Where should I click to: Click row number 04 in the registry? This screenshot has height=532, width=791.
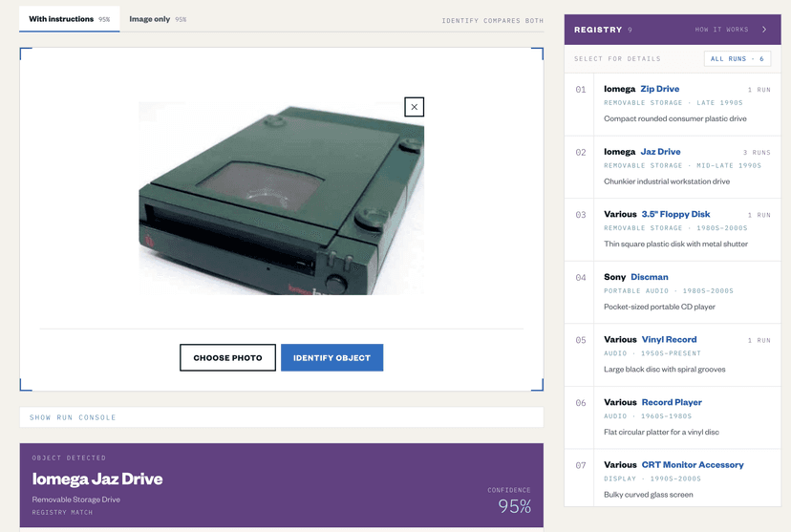coord(581,277)
